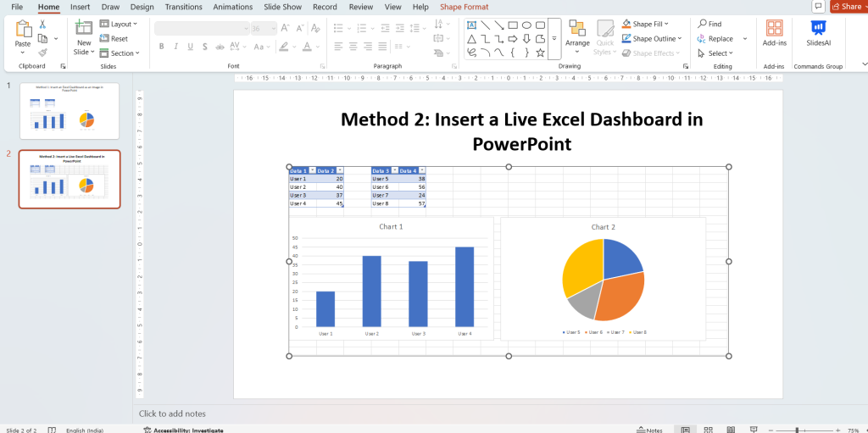Click the Share button
Image resolution: width=868 pixels, height=433 pixels.
point(849,7)
